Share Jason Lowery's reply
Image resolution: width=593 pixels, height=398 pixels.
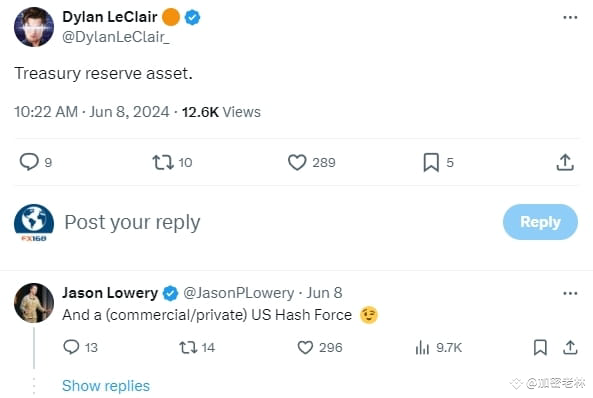pos(570,347)
